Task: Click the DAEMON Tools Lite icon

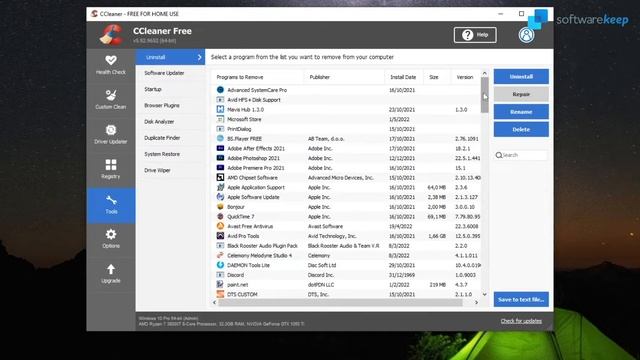Action: click(x=220, y=265)
